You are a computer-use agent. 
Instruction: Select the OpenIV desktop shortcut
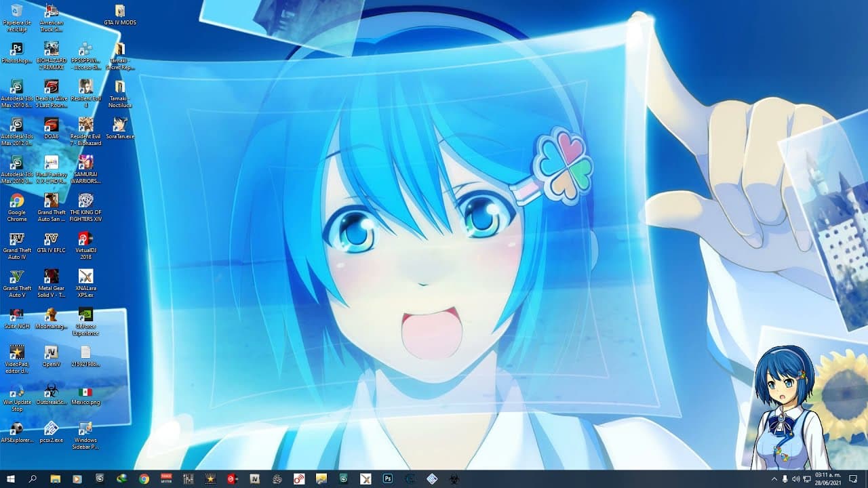coord(52,357)
